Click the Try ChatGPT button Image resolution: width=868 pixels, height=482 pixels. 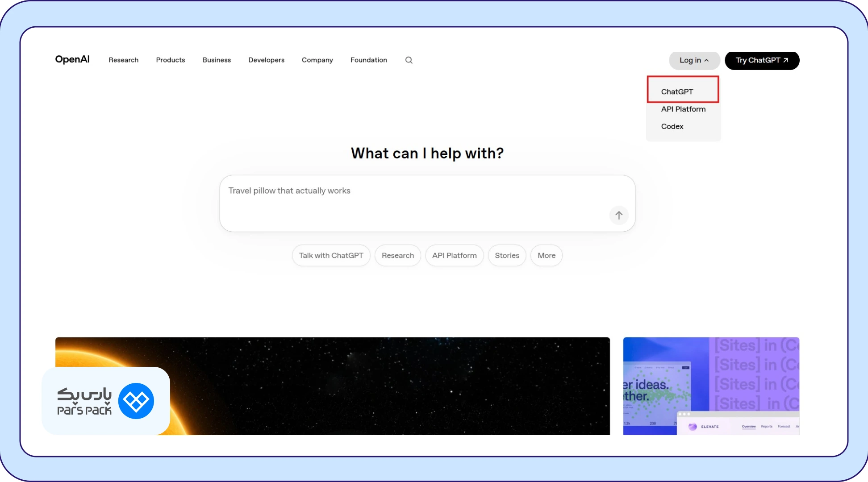(762, 60)
